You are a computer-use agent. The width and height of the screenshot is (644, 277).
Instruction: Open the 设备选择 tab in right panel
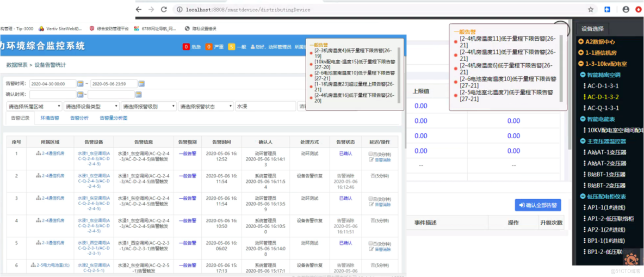tap(593, 29)
